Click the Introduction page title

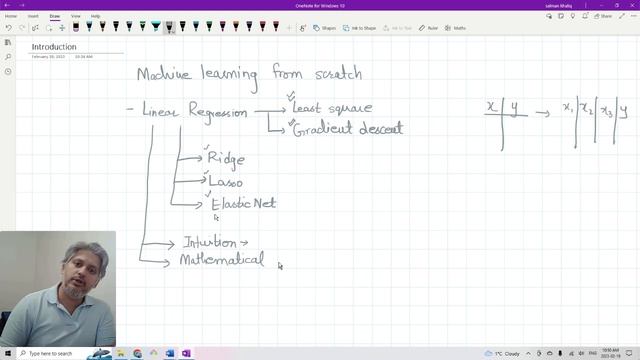click(x=54, y=47)
